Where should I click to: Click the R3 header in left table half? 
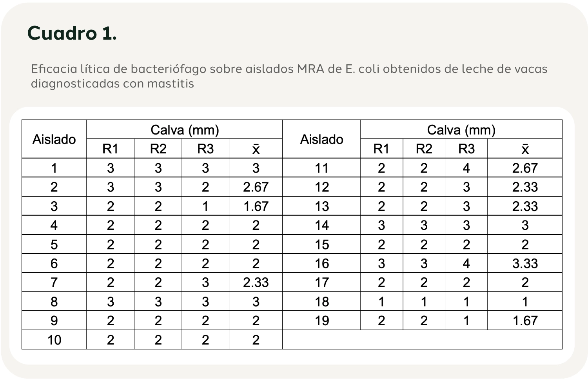tap(205, 149)
